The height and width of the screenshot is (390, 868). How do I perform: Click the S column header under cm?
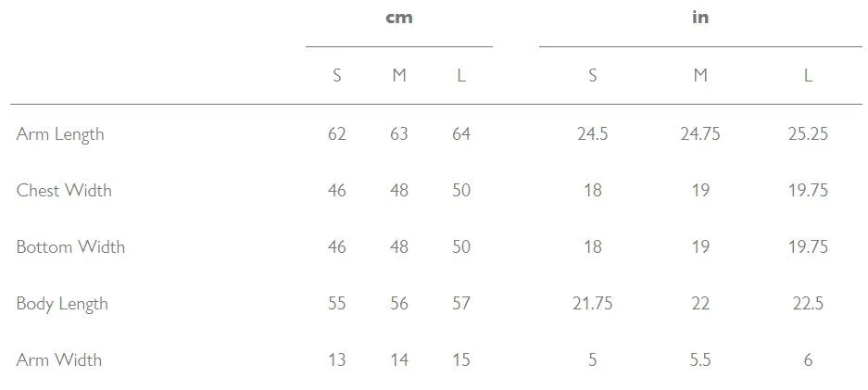337,75
